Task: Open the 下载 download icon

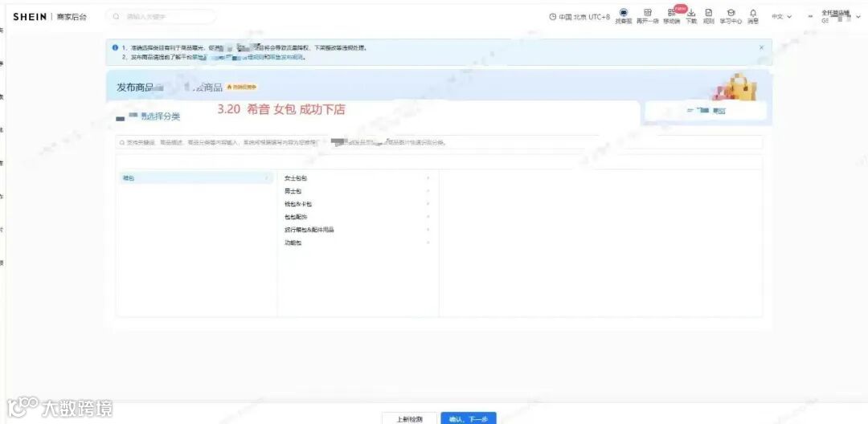Action: [x=691, y=16]
